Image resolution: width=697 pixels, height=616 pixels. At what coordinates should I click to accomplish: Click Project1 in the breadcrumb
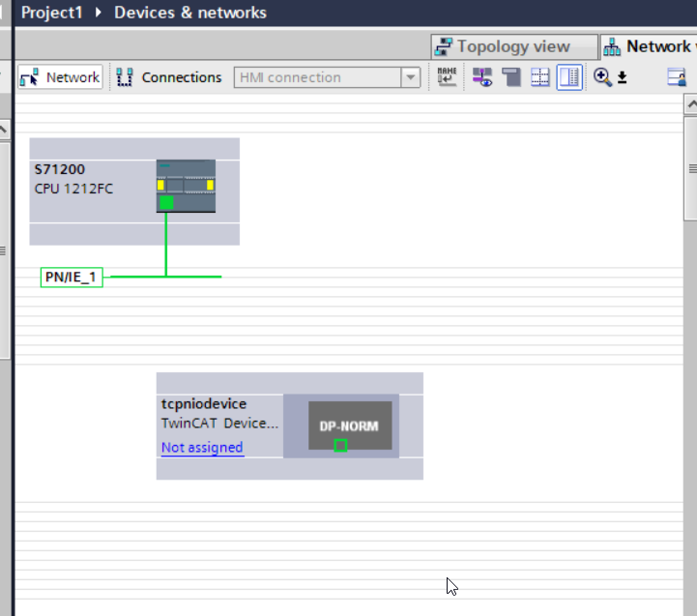point(52,13)
